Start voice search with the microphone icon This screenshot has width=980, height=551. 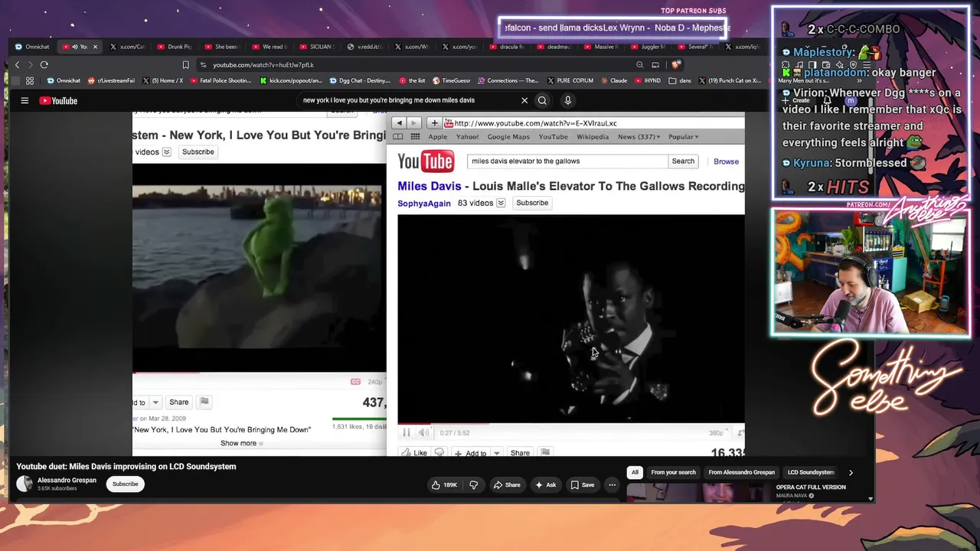[x=567, y=100]
